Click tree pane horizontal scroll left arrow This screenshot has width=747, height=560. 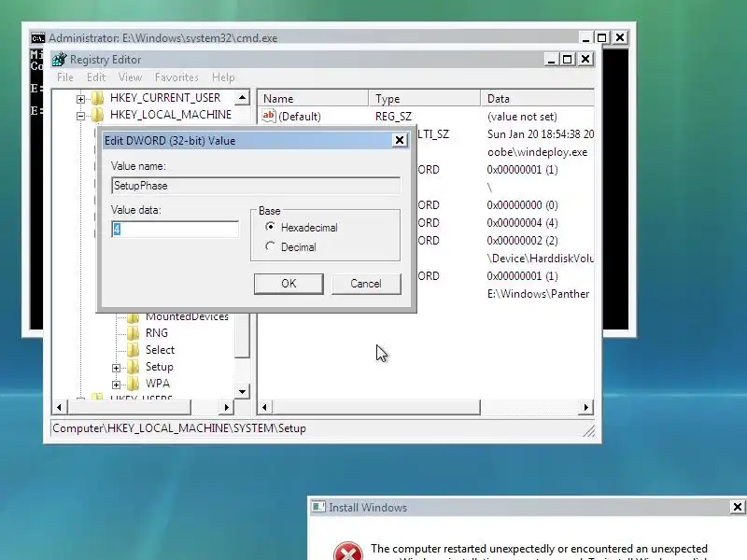[x=59, y=407]
